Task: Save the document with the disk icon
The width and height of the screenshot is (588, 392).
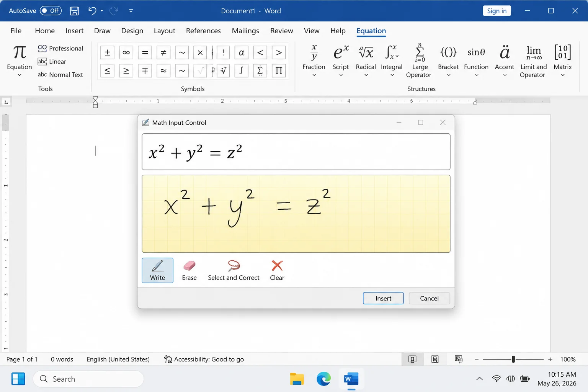Action: (74, 11)
